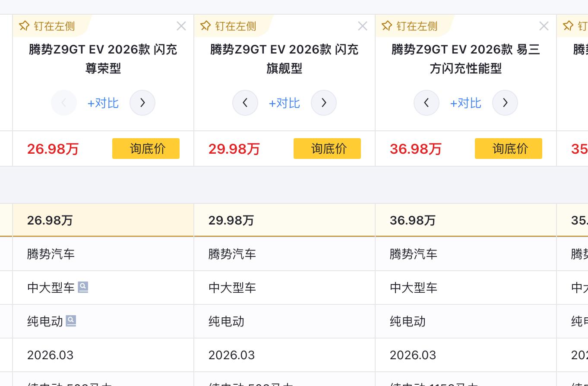This screenshot has width=588, height=386.
Task: Pin 闪充旗舰型 column to left
Action: click(x=229, y=26)
